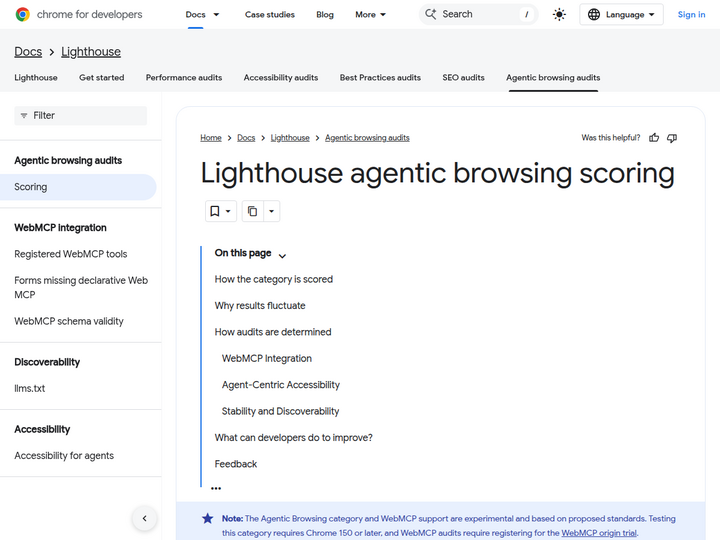Toggle the light/dark theme sun icon
This screenshot has height=540, width=720.
point(559,15)
